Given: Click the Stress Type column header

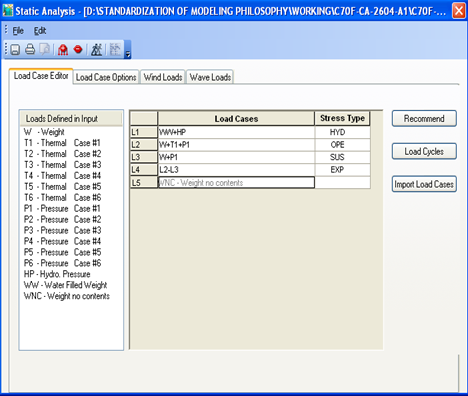Looking at the screenshot, I should tap(342, 118).
